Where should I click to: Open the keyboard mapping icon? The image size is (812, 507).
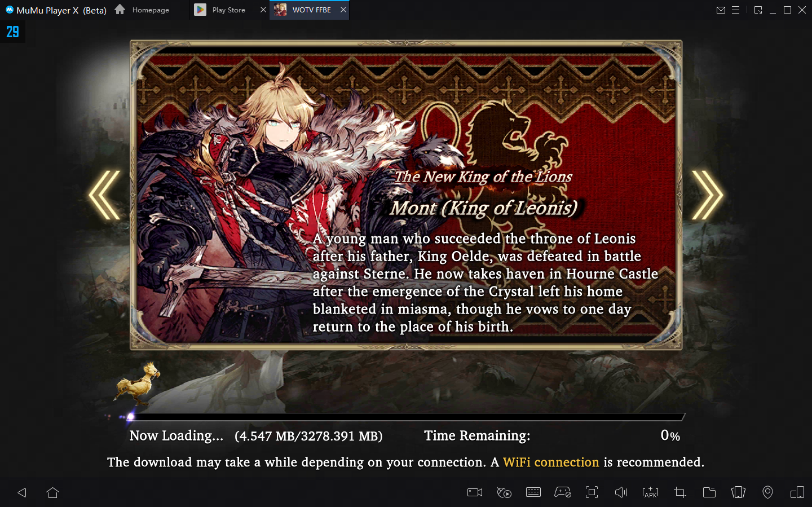click(x=533, y=492)
